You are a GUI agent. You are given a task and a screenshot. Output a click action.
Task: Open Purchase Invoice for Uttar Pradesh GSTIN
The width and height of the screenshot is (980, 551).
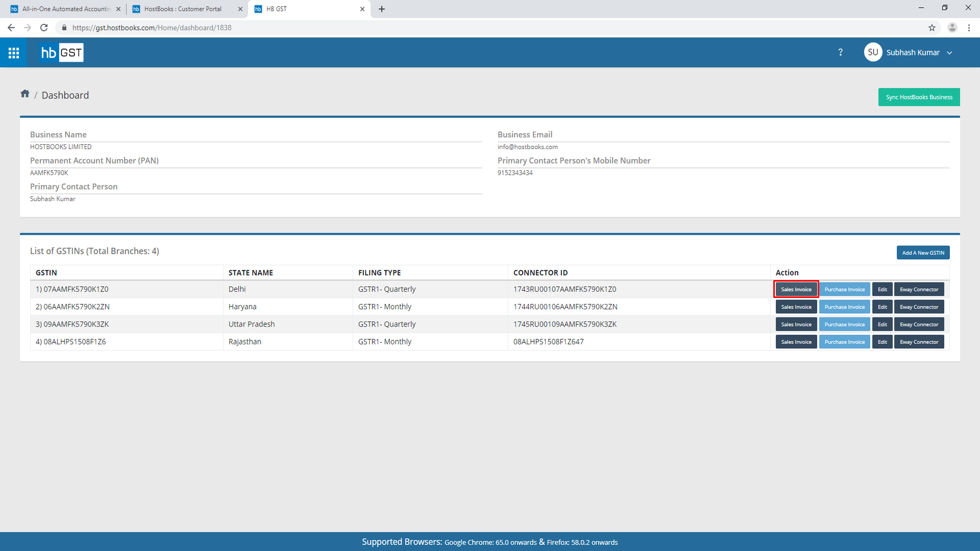(844, 324)
